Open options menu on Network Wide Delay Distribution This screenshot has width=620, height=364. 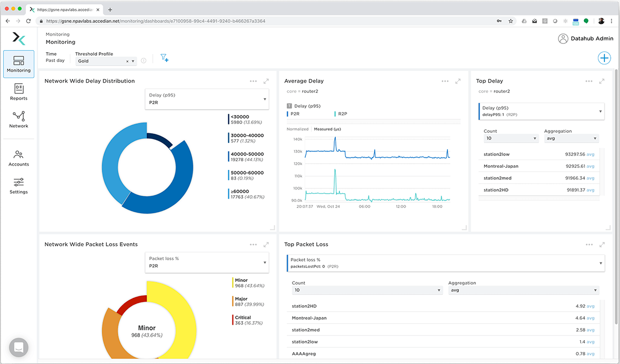253,81
